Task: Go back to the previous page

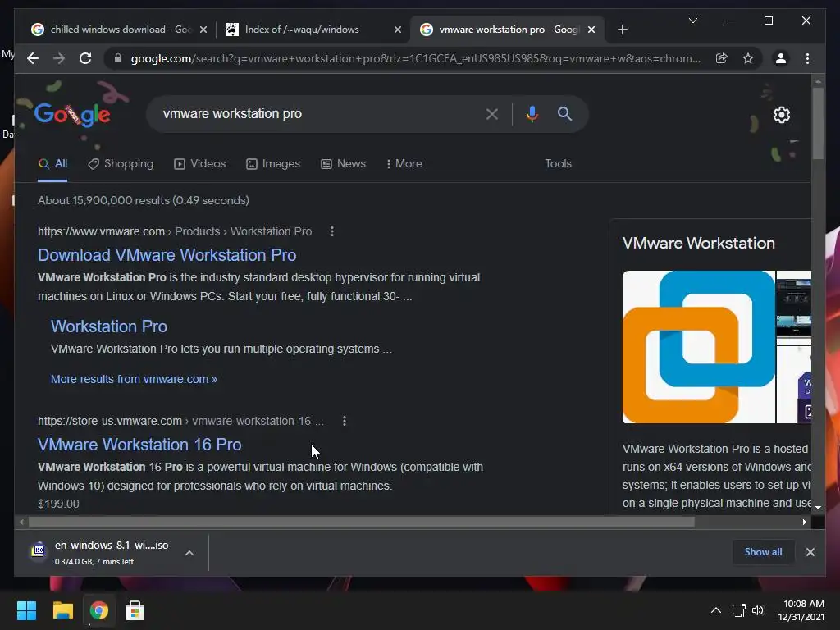Action: (33, 58)
